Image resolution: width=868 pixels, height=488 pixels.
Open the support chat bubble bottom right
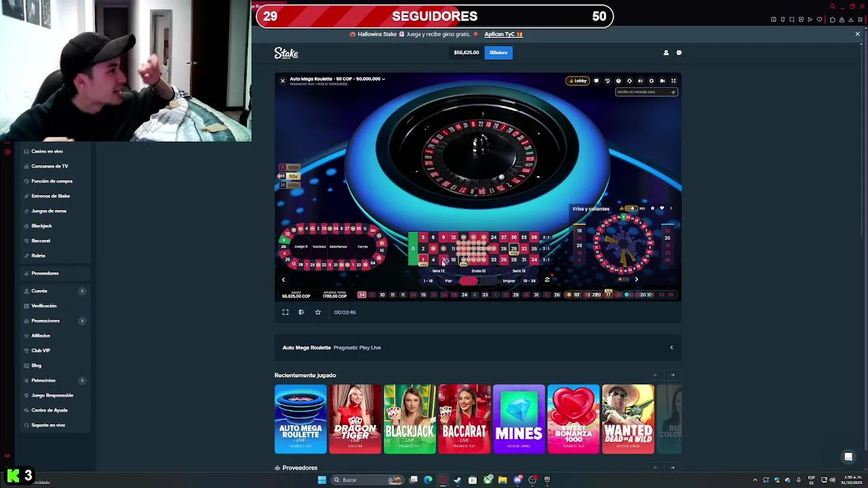tap(848, 457)
